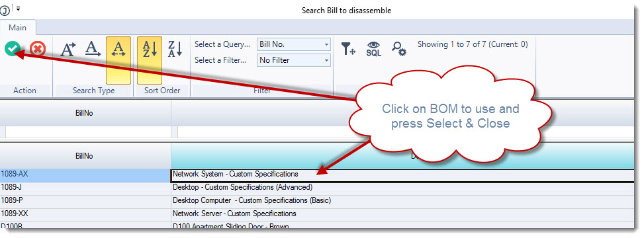Click the add filter funnel icon
The width and height of the screenshot is (644, 238).
pos(348,49)
